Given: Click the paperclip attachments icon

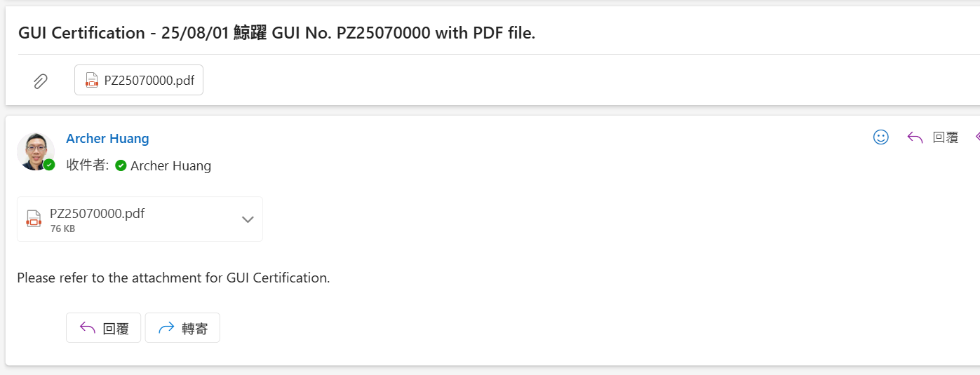Looking at the screenshot, I should (x=41, y=81).
